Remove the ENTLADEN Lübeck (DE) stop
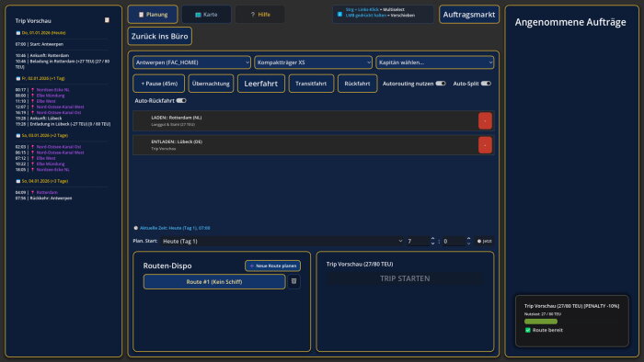644x362 pixels. click(x=485, y=145)
